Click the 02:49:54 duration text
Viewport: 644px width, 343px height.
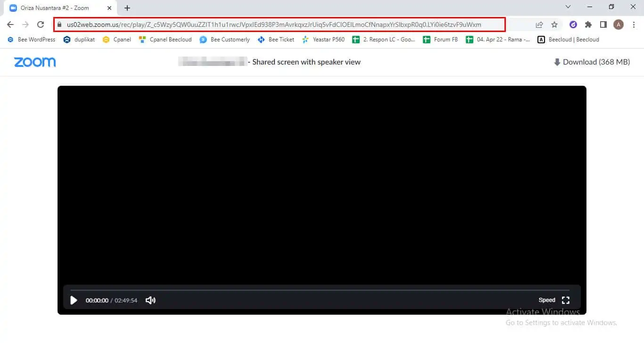tap(126, 300)
